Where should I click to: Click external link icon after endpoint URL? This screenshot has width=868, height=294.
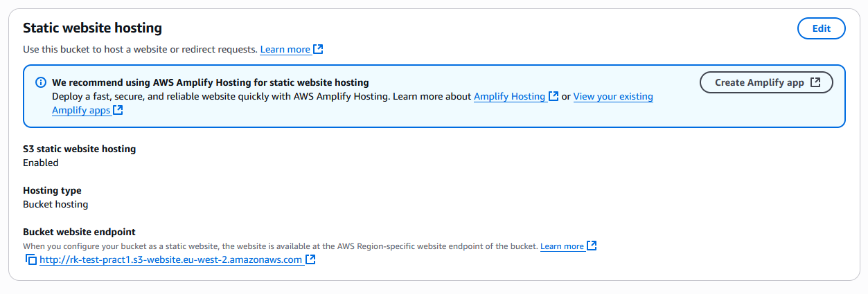[x=311, y=260]
